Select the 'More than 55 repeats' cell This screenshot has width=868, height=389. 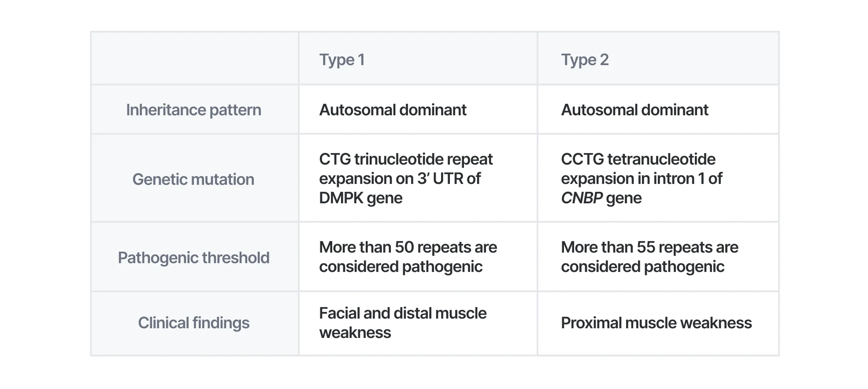click(649, 257)
